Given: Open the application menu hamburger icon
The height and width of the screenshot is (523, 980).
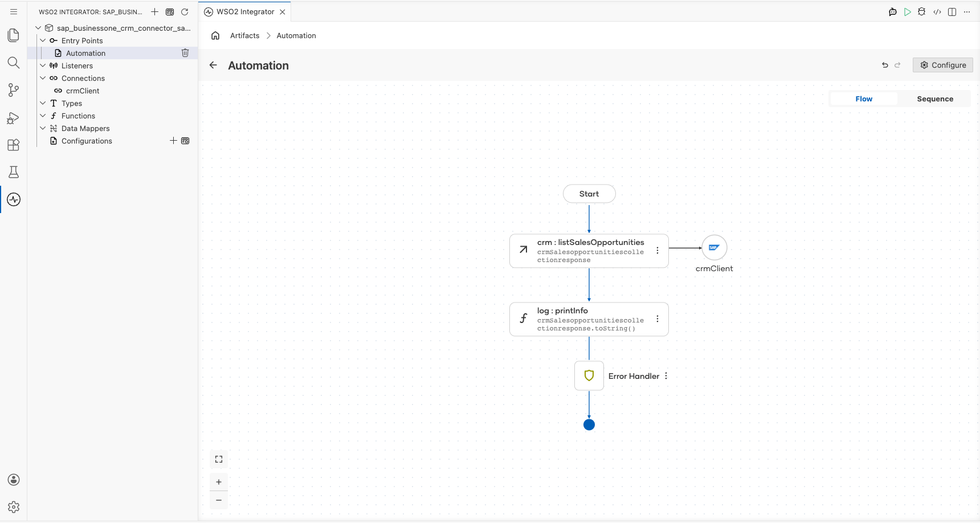Looking at the screenshot, I should pyautogui.click(x=14, y=11).
